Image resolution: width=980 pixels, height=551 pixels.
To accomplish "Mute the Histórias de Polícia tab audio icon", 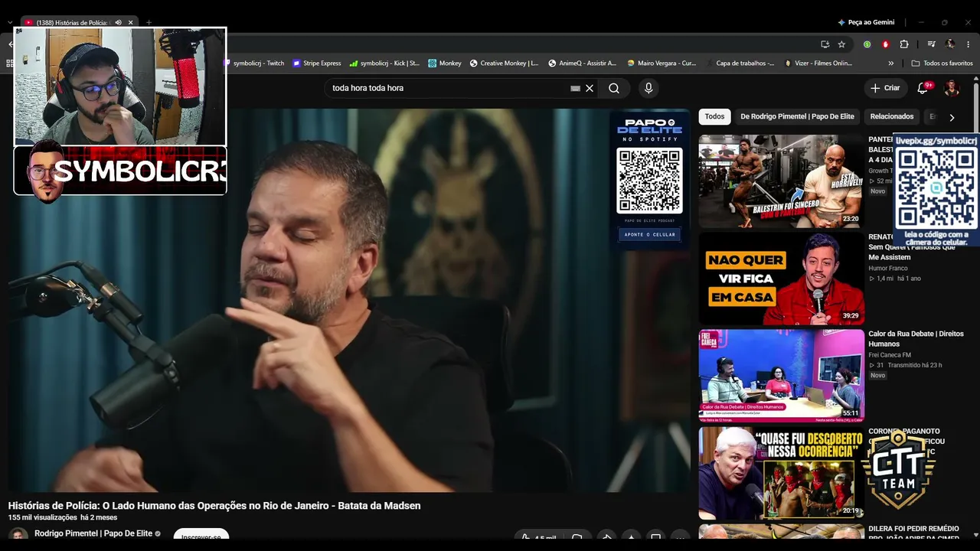I will click(118, 23).
